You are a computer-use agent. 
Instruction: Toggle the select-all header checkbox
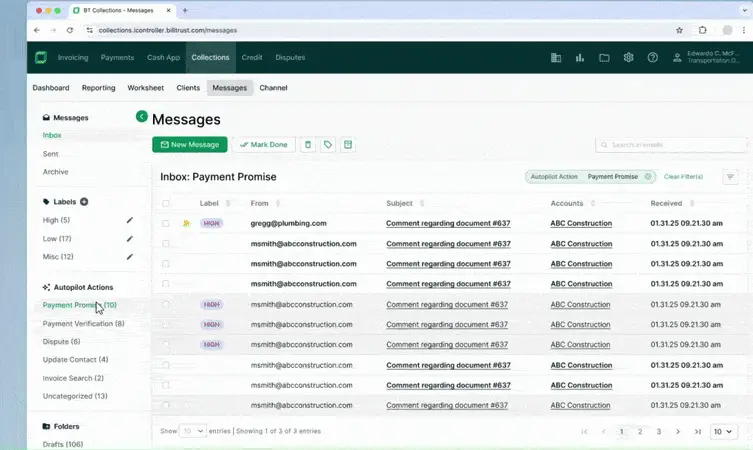[x=166, y=204]
